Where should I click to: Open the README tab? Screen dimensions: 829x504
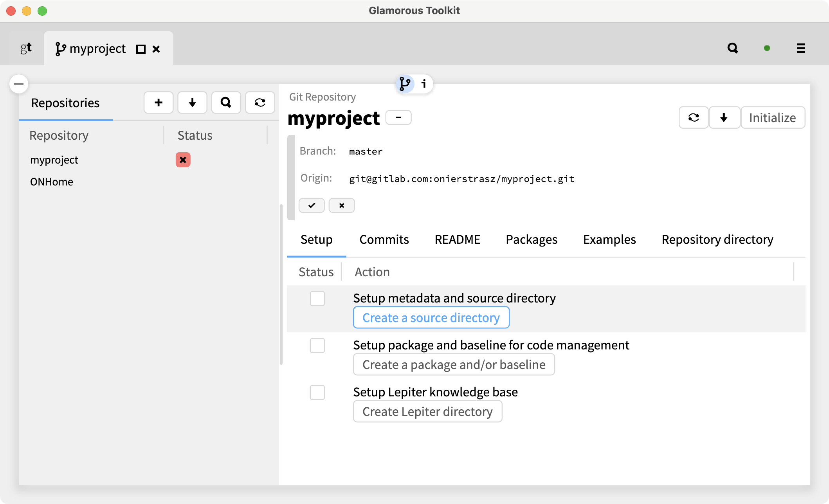pos(458,239)
